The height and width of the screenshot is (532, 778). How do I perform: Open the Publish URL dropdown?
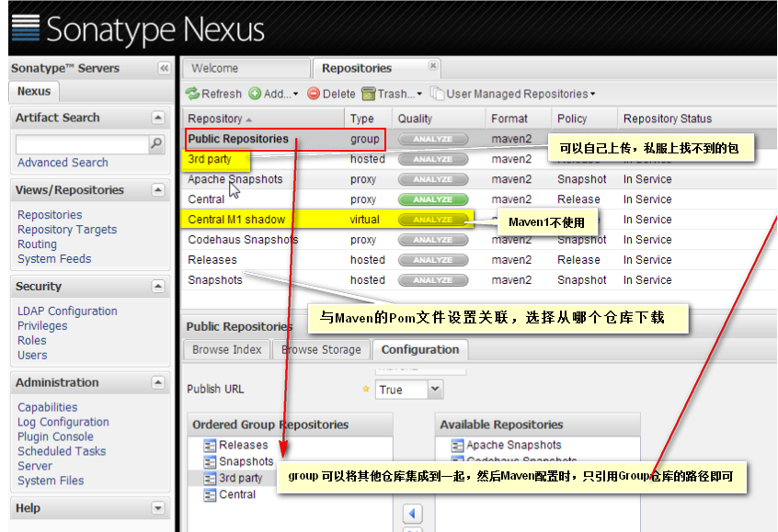click(435, 390)
